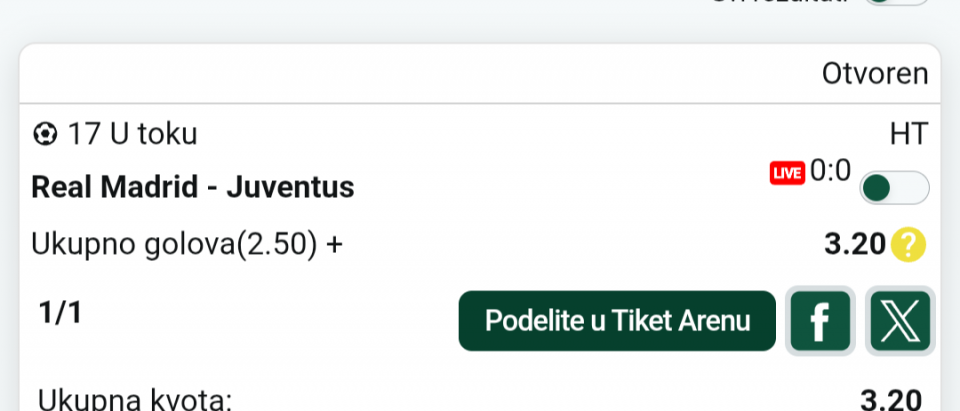Click the 1/1 selection counter
960x411 pixels.
[60, 314]
